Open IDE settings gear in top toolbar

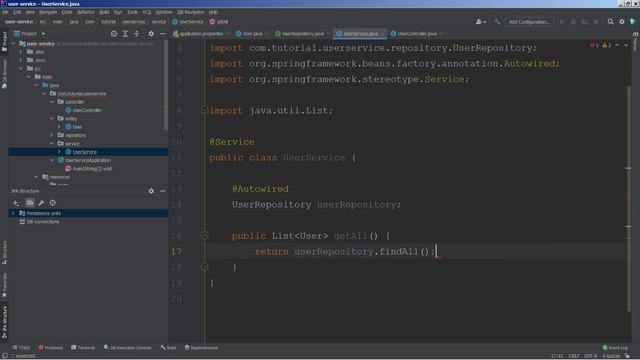point(622,22)
